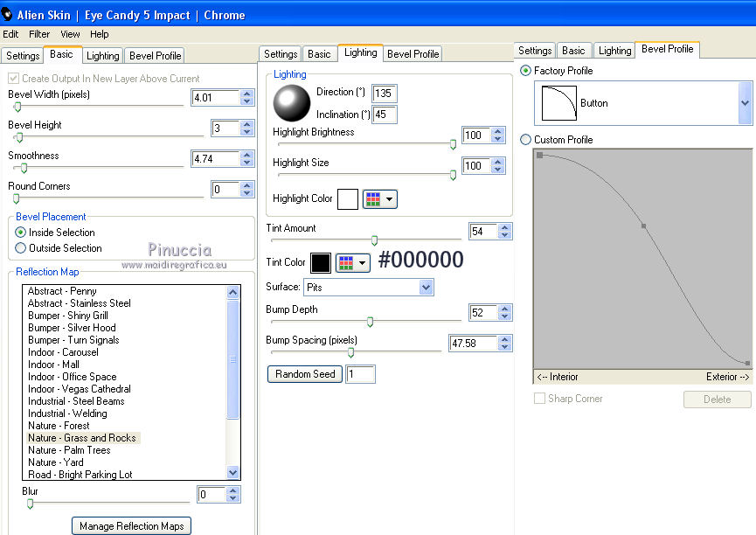Viewport: 756px width, 535px height.
Task: Click the Bump Depth slider handle
Action: tap(370, 322)
